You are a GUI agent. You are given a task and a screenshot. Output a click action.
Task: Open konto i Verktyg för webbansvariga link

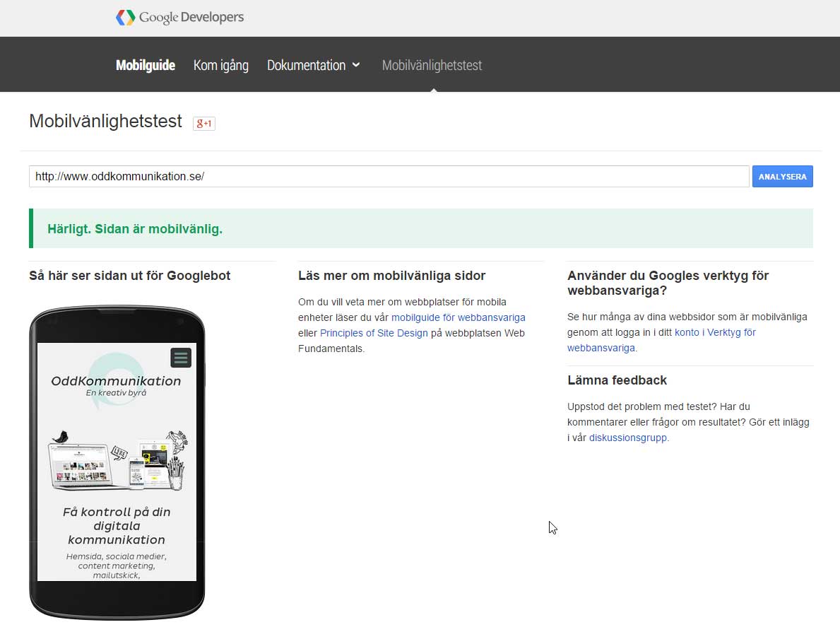pyautogui.click(x=661, y=340)
